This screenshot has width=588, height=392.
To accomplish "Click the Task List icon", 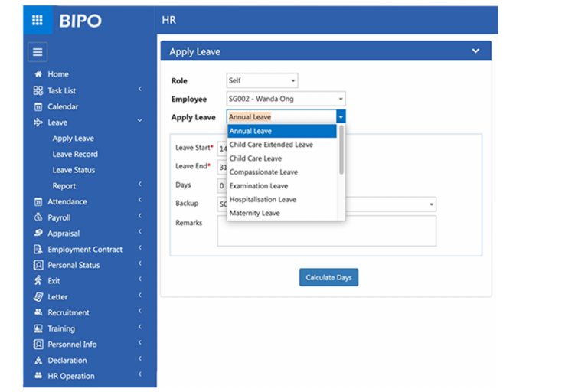I will [x=38, y=90].
